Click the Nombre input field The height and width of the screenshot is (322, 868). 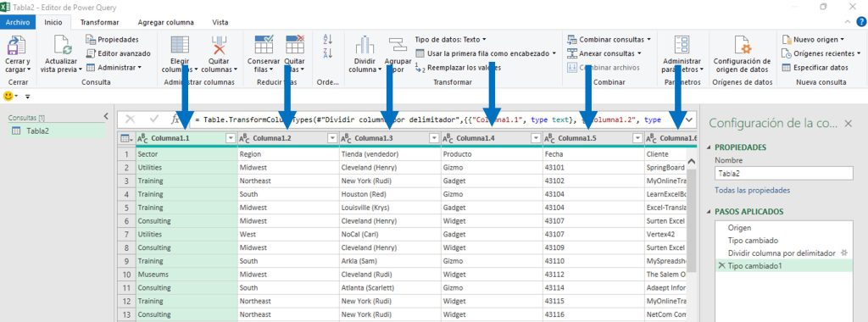coord(784,173)
